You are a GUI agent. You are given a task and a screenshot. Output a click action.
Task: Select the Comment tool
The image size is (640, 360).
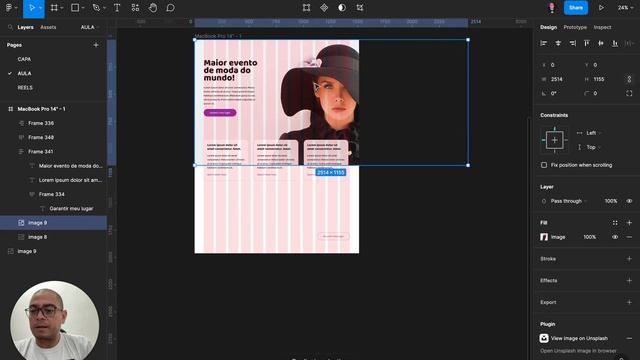click(x=171, y=8)
